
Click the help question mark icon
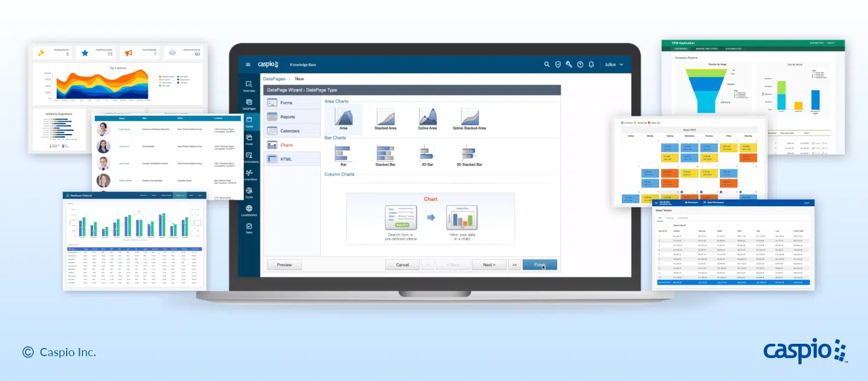click(x=580, y=64)
